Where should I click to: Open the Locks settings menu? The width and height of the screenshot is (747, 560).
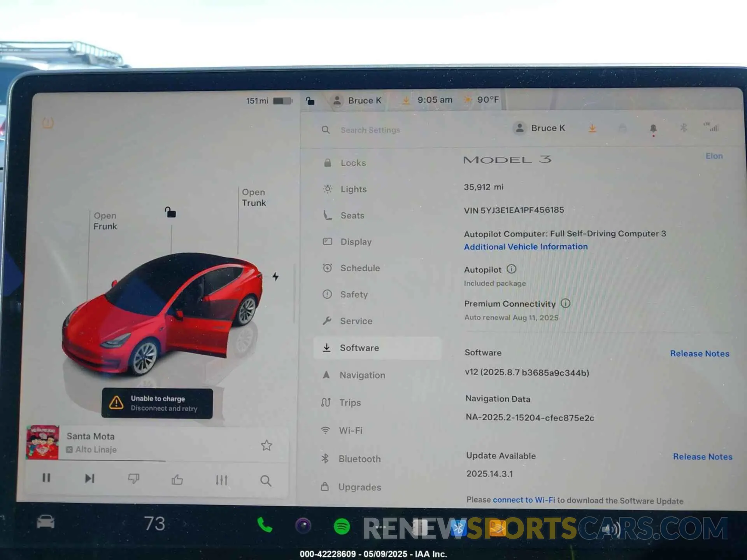coord(353,163)
